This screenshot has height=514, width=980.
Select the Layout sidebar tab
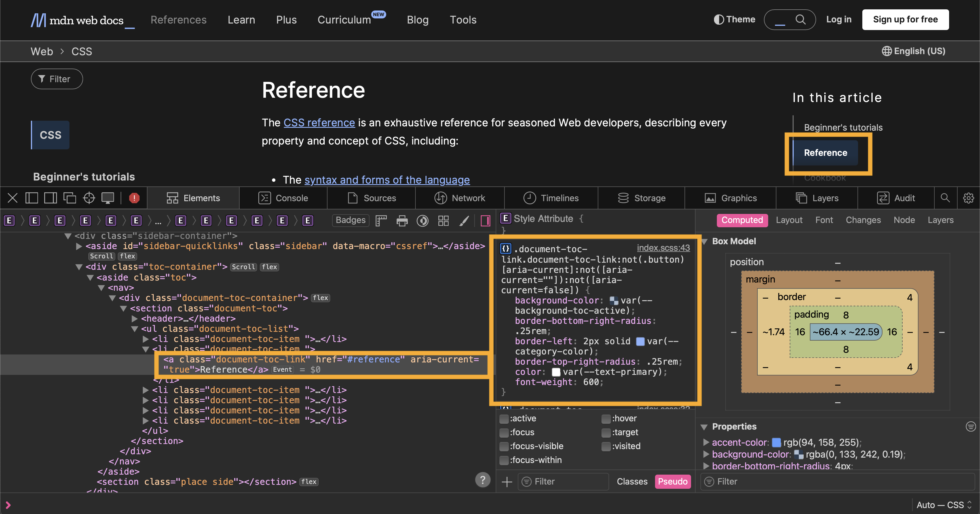(789, 220)
